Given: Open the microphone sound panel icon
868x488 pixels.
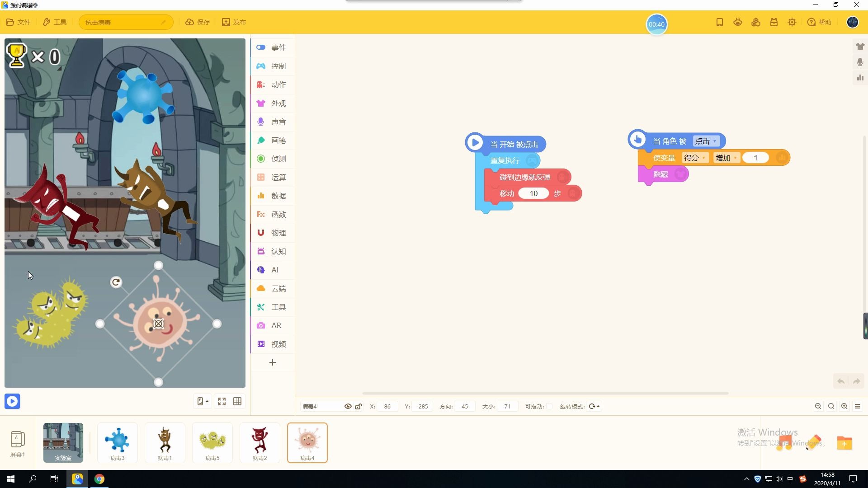Looking at the screenshot, I should click(860, 62).
